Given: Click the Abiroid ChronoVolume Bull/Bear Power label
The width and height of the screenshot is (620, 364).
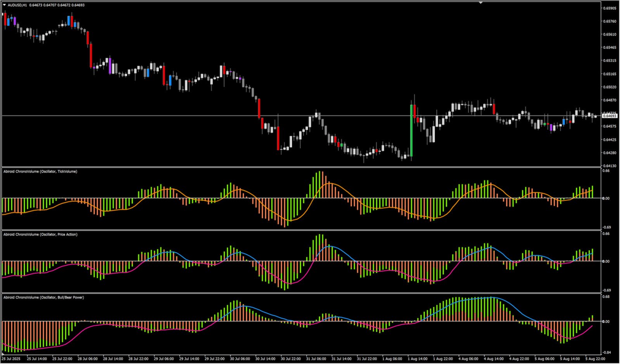Looking at the screenshot, I should pyautogui.click(x=43, y=297).
